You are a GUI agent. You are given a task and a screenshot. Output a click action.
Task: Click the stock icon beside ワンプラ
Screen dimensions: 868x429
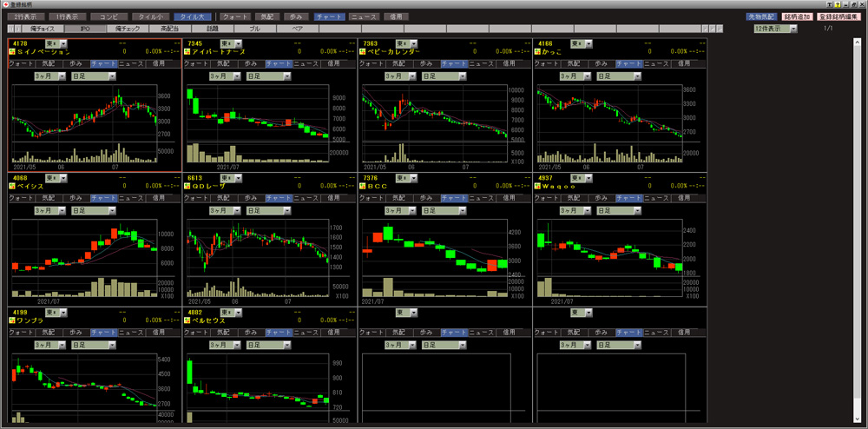click(11, 320)
